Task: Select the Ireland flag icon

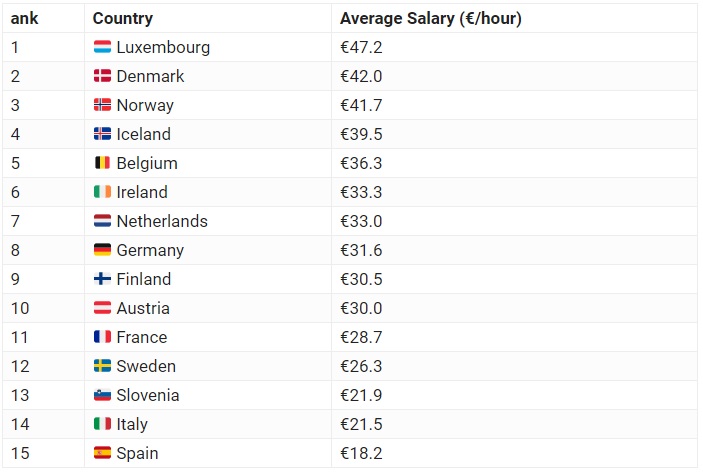Action: (102, 192)
